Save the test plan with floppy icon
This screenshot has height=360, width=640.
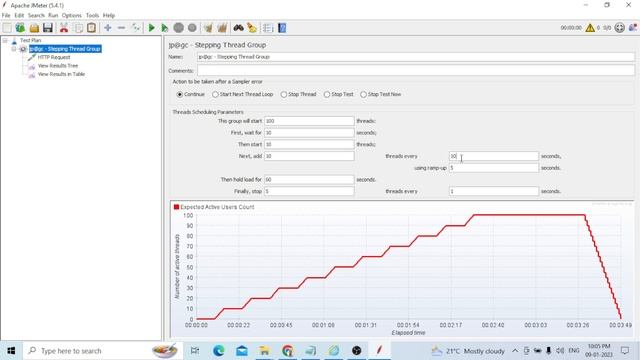48,28
